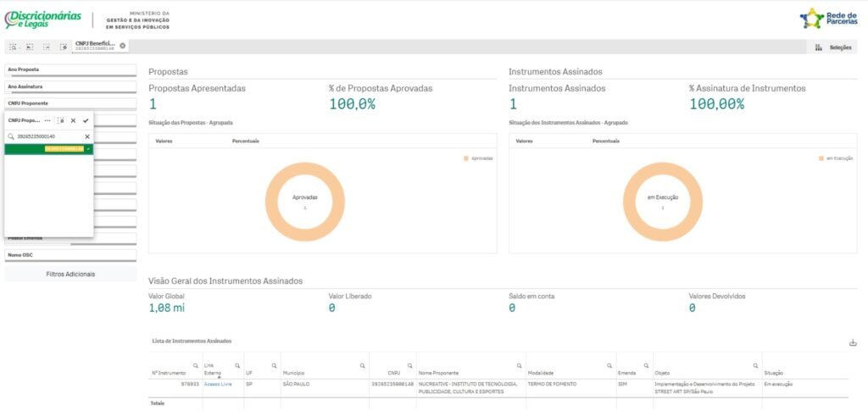This screenshot has height=416, width=868.
Task: Clear all selections using the toolbar icon
Action: click(x=64, y=47)
